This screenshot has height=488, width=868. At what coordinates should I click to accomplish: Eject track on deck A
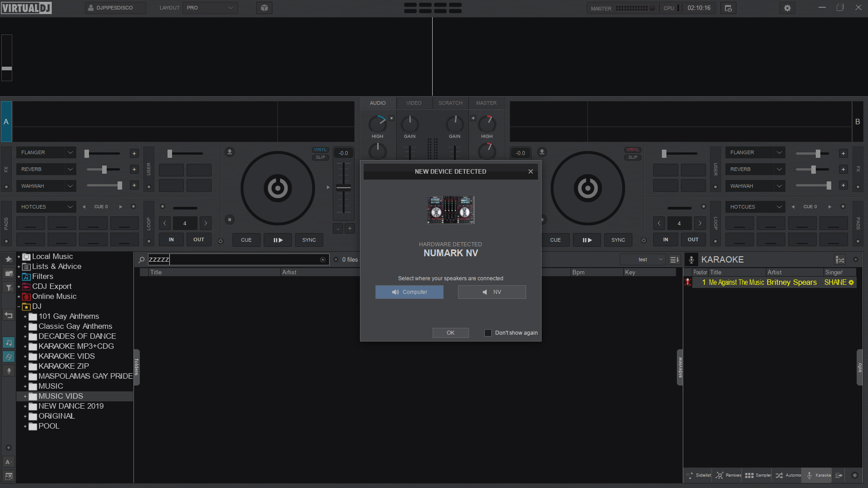pyautogui.click(x=230, y=152)
